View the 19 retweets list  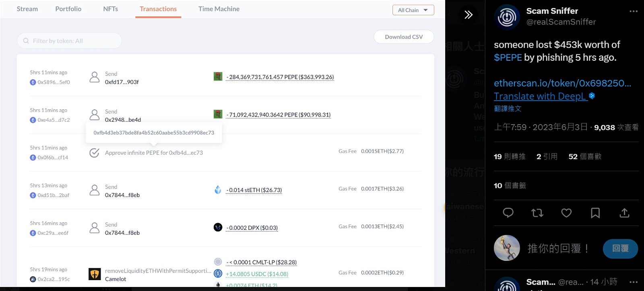pyautogui.click(x=510, y=156)
